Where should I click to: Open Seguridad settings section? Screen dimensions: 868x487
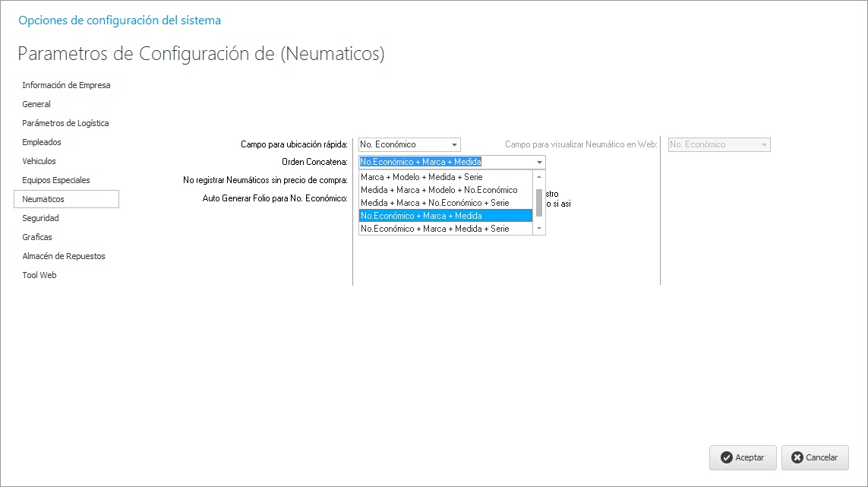point(40,218)
